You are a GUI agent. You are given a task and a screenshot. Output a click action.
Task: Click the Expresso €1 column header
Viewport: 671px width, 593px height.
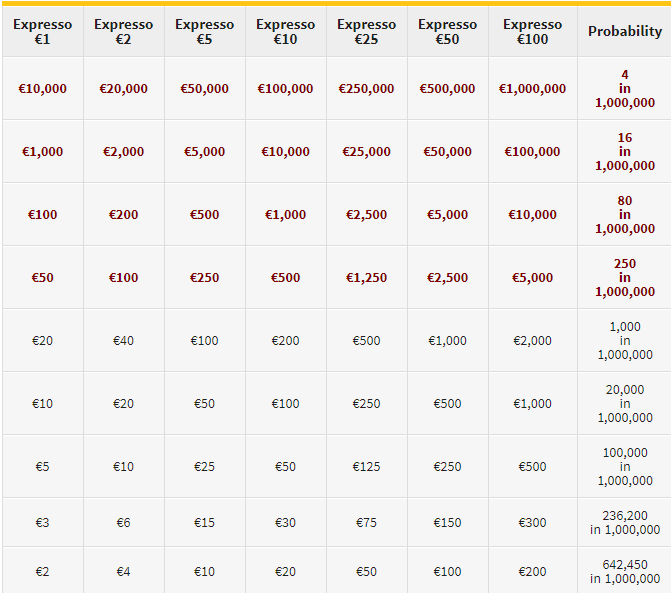(42, 31)
